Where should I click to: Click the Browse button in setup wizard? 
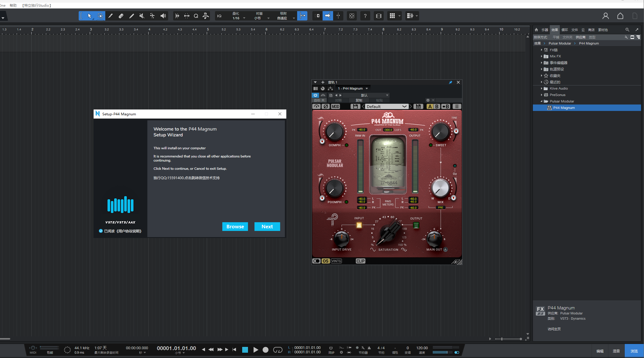point(235,227)
